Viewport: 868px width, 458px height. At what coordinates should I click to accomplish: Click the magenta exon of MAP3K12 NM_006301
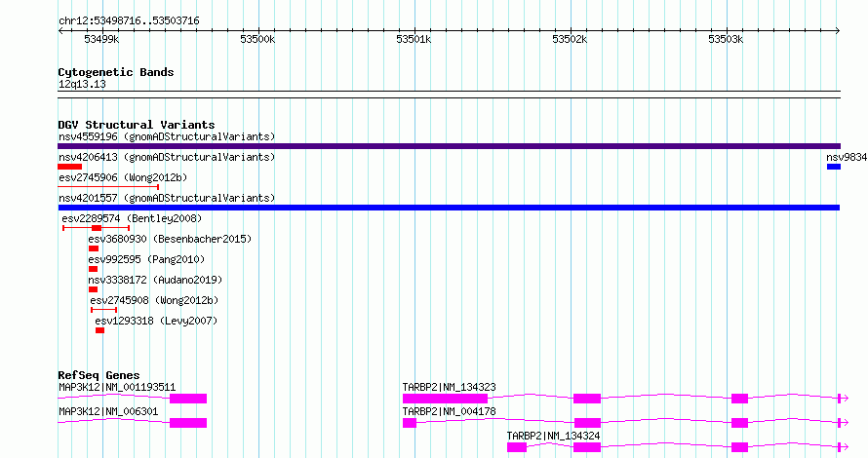[x=188, y=423]
